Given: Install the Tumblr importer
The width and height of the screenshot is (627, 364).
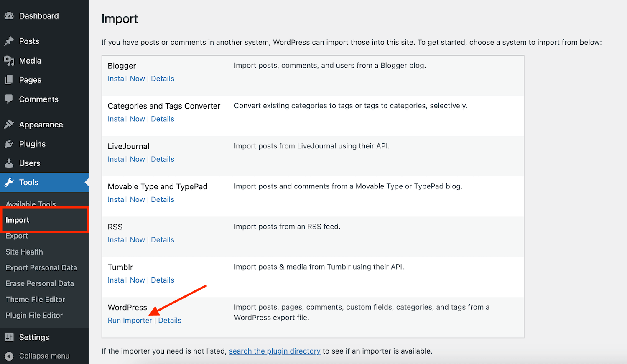Looking at the screenshot, I should pyautogui.click(x=126, y=280).
